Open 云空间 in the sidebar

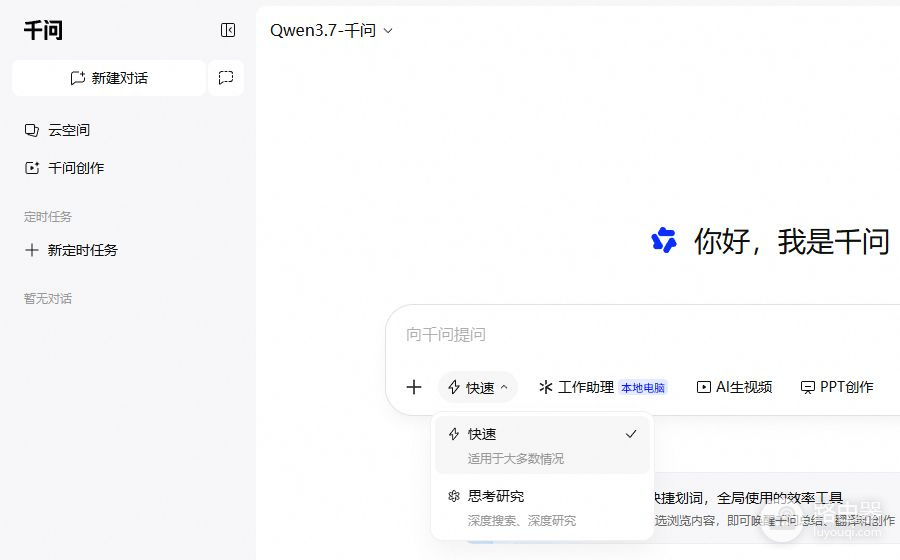57,130
